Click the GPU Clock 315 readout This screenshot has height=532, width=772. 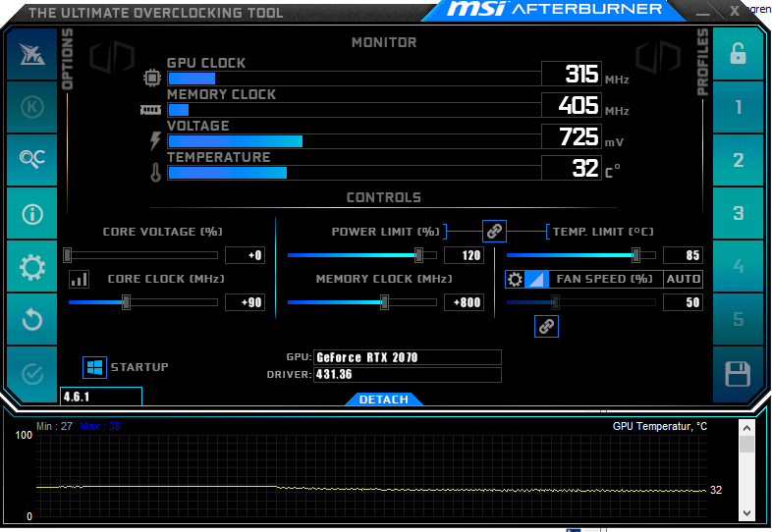pos(572,74)
